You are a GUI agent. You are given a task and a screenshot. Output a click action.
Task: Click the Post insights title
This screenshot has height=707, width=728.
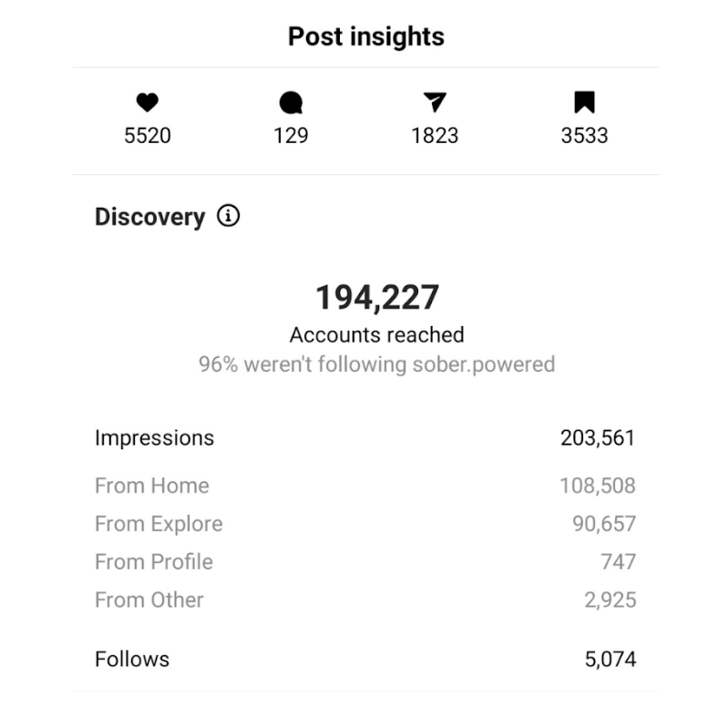pyautogui.click(x=366, y=36)
